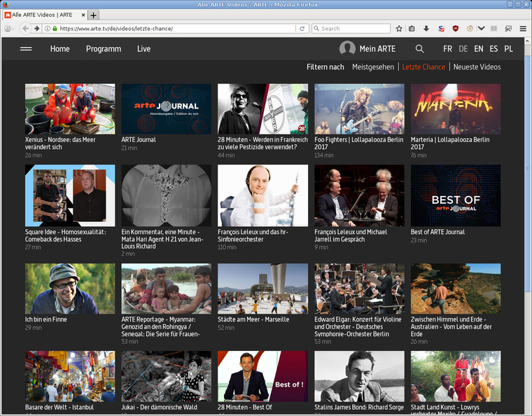532x416 pixels.
Task: Open Ich bin ein Finne thumbnail
Action: (70, 289)
